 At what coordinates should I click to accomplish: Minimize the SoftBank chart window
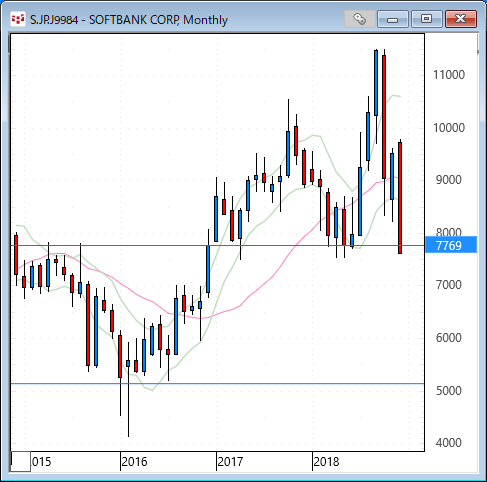393,19
